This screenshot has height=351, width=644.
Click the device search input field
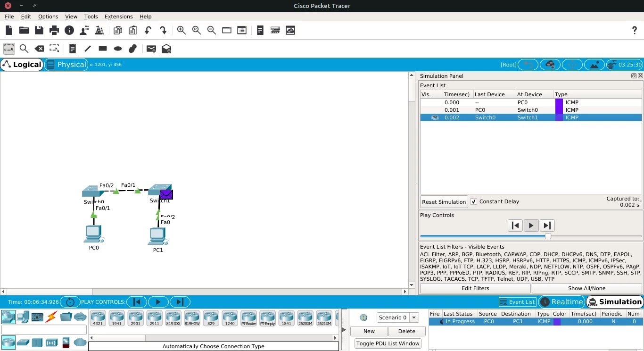pos(44,330)
